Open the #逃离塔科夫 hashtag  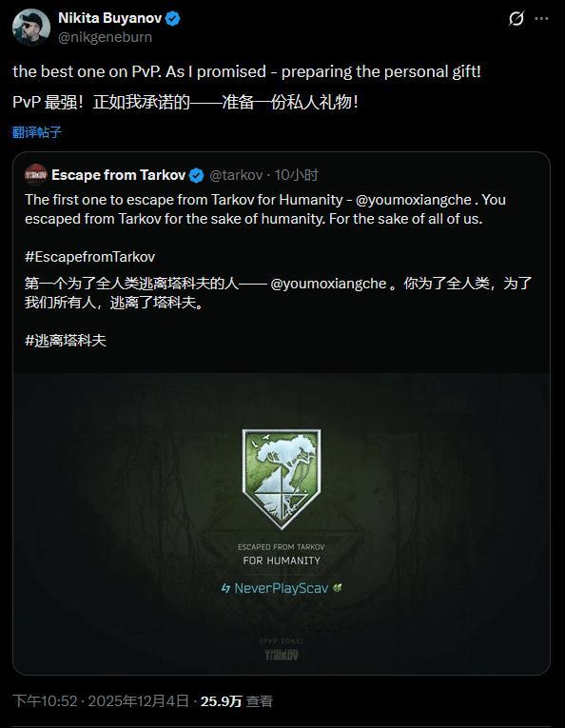click(x=66, y=341)
